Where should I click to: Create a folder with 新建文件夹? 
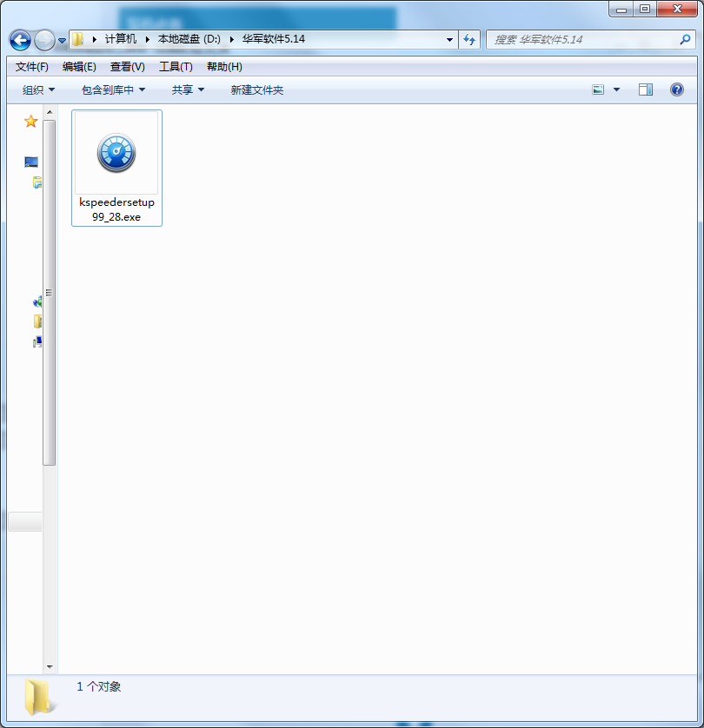[x=257, y=90]
